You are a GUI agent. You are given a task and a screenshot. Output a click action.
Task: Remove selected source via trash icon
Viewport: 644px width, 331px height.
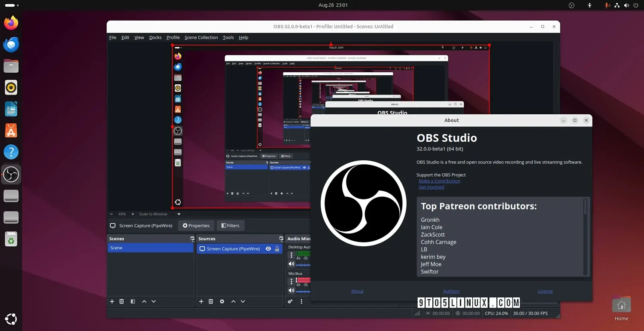(x=211, y=301)
